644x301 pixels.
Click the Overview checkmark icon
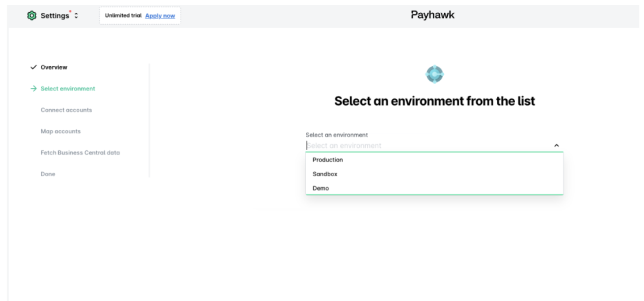[33, 67]
